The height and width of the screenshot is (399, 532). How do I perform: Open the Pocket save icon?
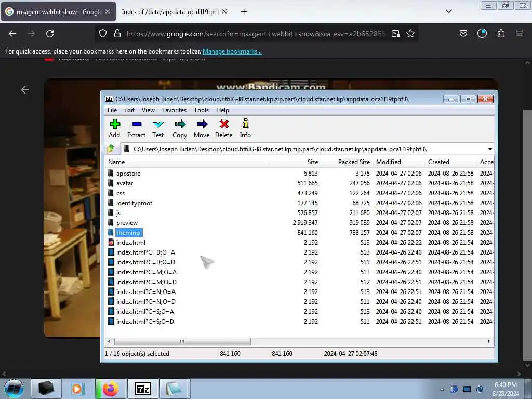click(x=463, y=33)
